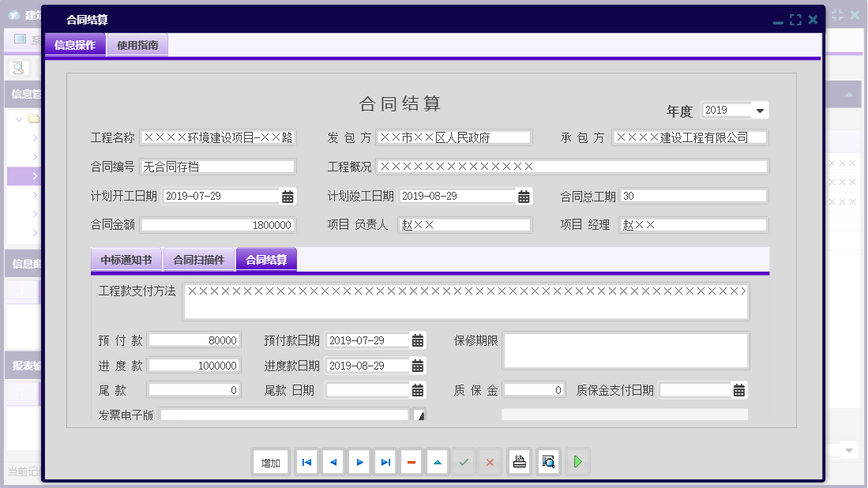Expand the 发票电子版 attachment selector

[x=421, y=414]
